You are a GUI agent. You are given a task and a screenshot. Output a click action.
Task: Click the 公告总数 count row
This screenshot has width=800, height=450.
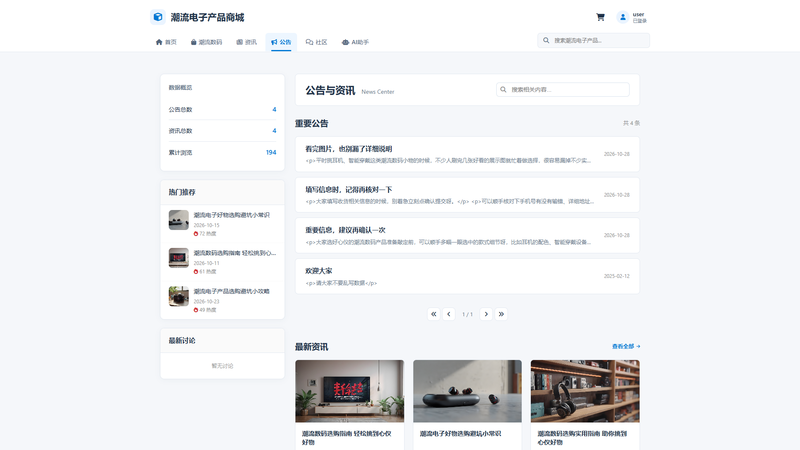tap(222, 110)
